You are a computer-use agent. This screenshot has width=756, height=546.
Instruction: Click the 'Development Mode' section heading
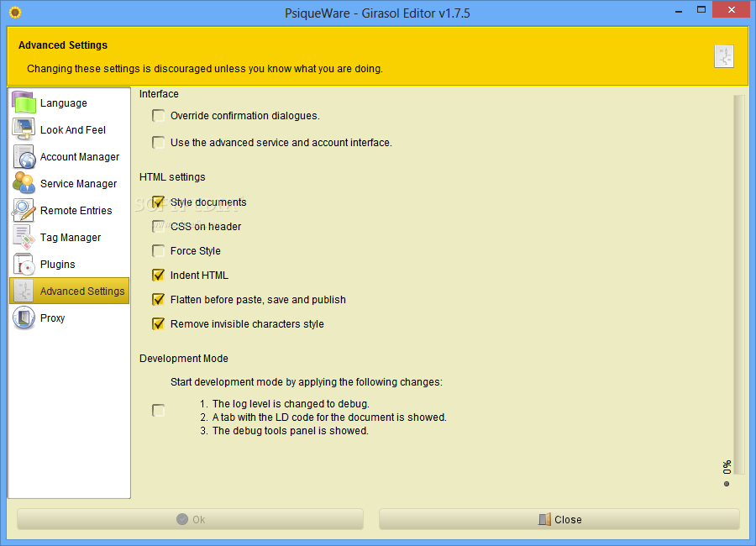(x=184, y=359)
